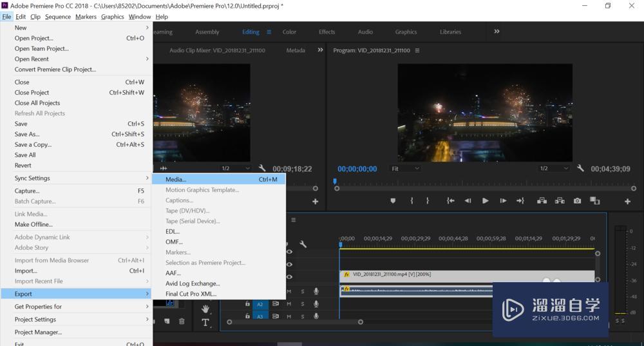The image size is (644, 346).
Task: Show hidden Source panel tabs via the double chevron
Action: tap(320, 50)
